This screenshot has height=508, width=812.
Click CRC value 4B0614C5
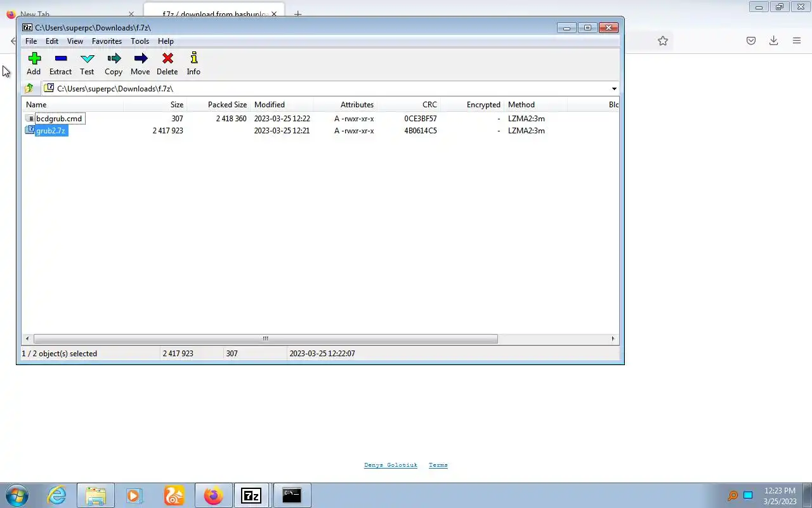[x=421, y=131]
